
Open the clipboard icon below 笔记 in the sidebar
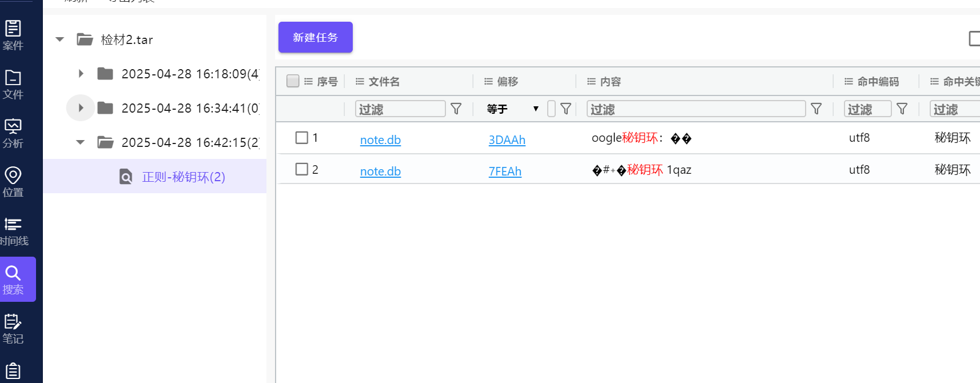pyautogui.click(x=13, y=372)
